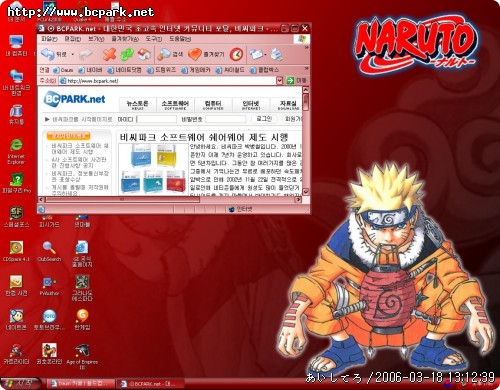Click the Print icon in toolbar
Screen dimensions: 500x390
[x=277, y=54]
